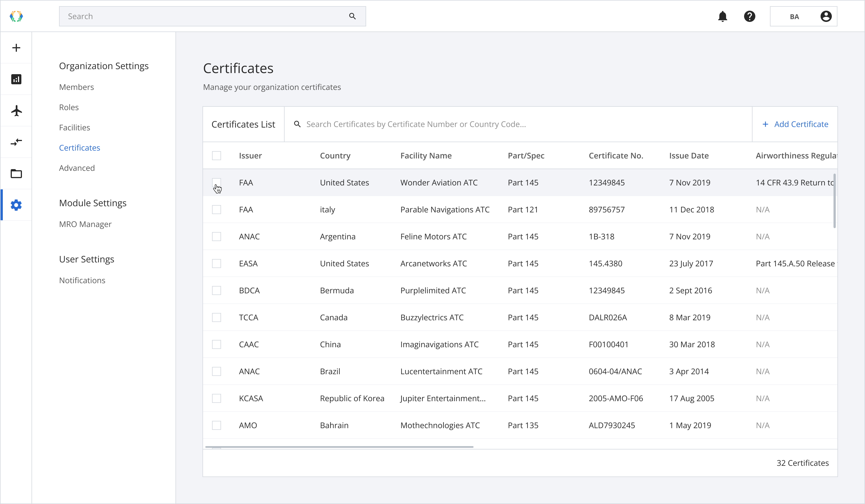The height and width of the screenshot is (504, 865).
Task: Check the Lucentertainment ATC row checkbox
Action: tap(217, 371)
